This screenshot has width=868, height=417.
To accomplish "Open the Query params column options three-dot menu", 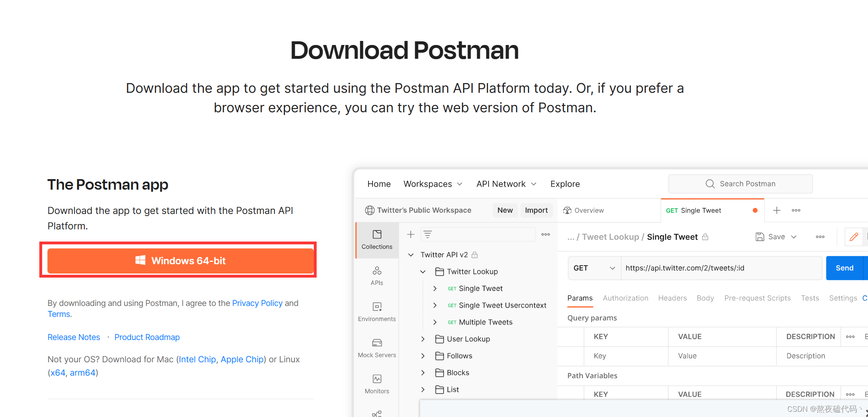I will click(x=850, y=337).
